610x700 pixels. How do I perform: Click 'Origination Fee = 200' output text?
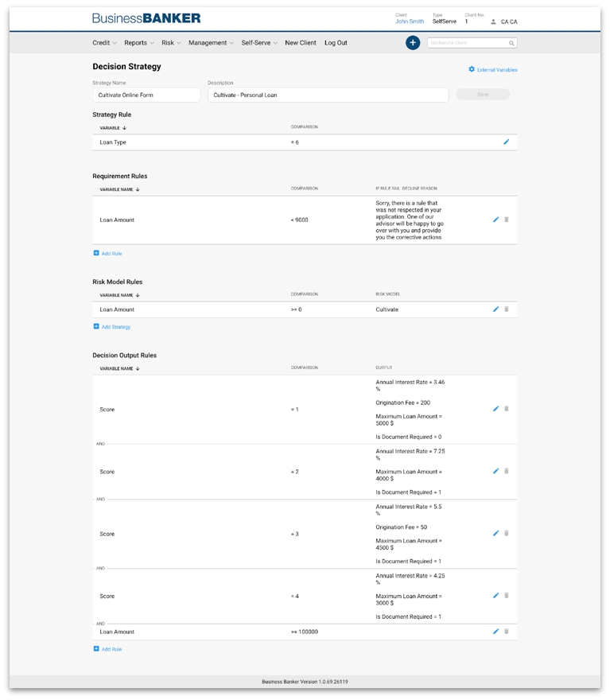coord(403,403)
